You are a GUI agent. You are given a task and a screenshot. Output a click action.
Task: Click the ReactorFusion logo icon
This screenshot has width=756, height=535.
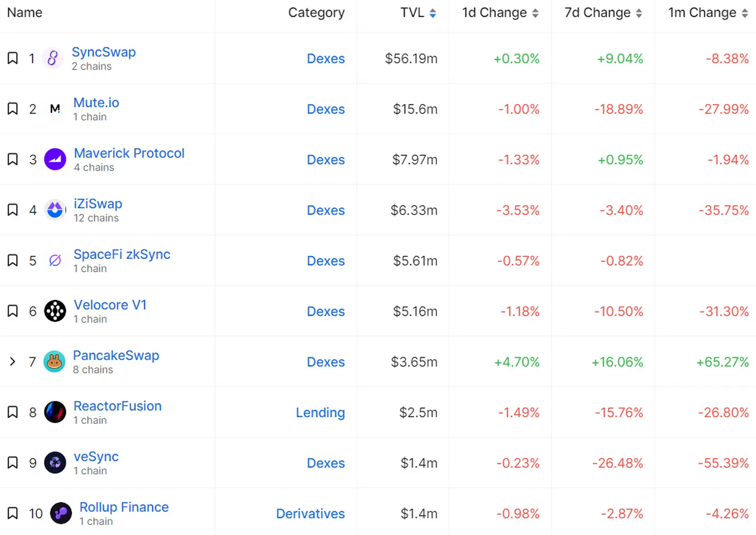55,412
